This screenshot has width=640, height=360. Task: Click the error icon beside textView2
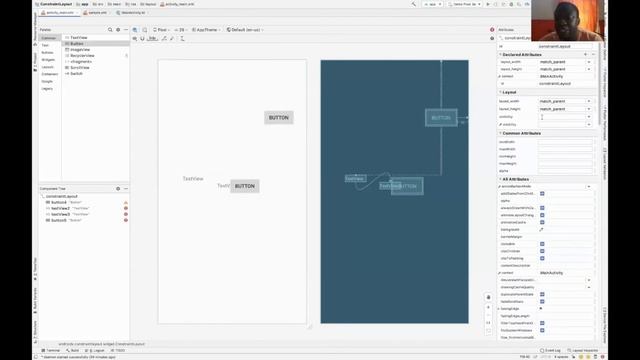(x=126, y=208)
